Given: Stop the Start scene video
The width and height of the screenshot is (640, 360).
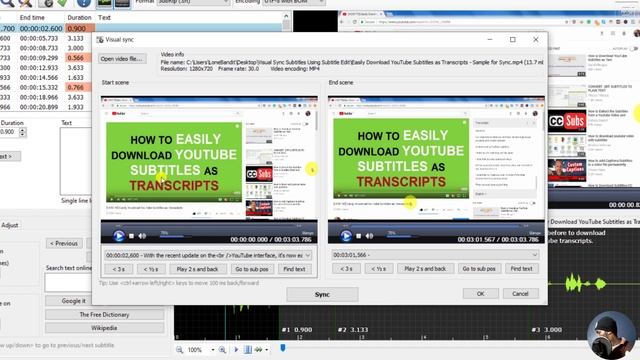Looking at the screenshot, I should [x=131, y=236].
